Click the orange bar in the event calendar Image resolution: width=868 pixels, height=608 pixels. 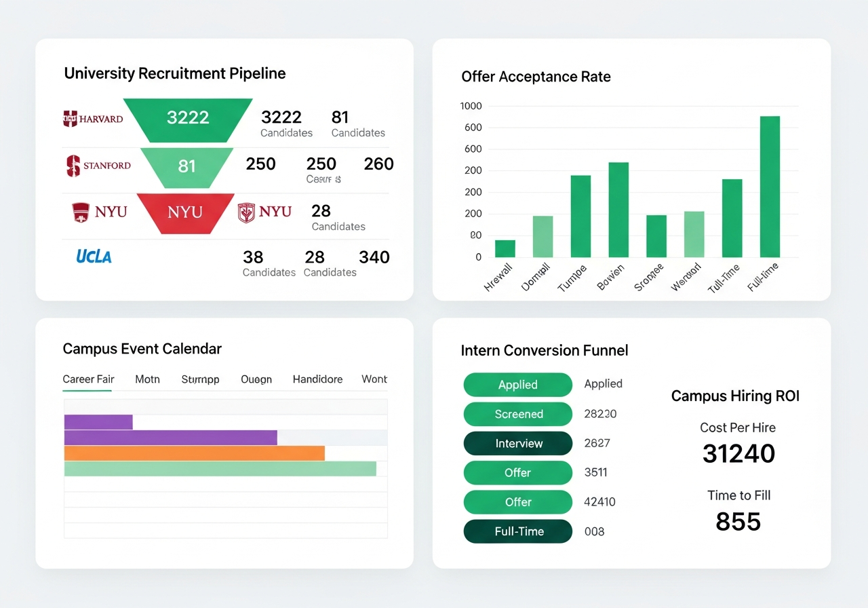pyautogui.click(x=194, y=453)
